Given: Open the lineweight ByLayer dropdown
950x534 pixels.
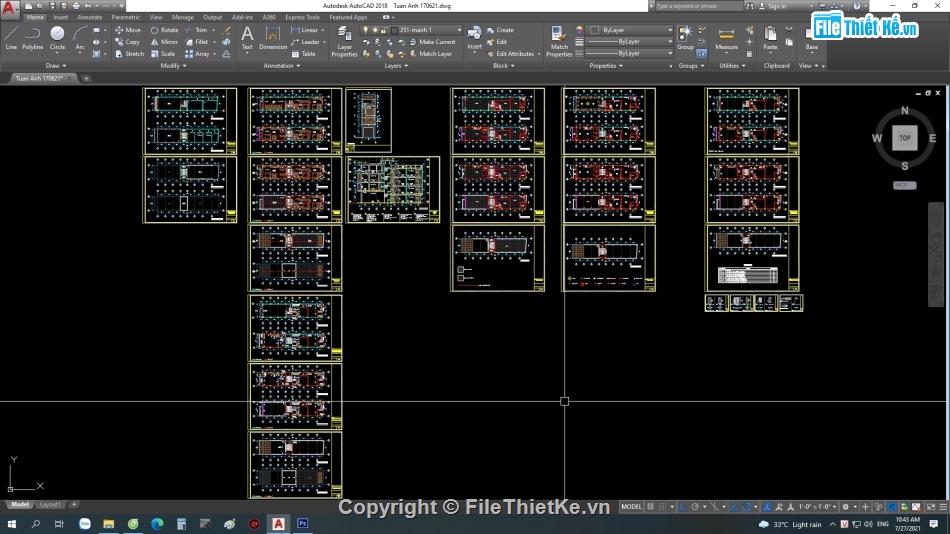Looking at the screenshot, I should [630, 42].
